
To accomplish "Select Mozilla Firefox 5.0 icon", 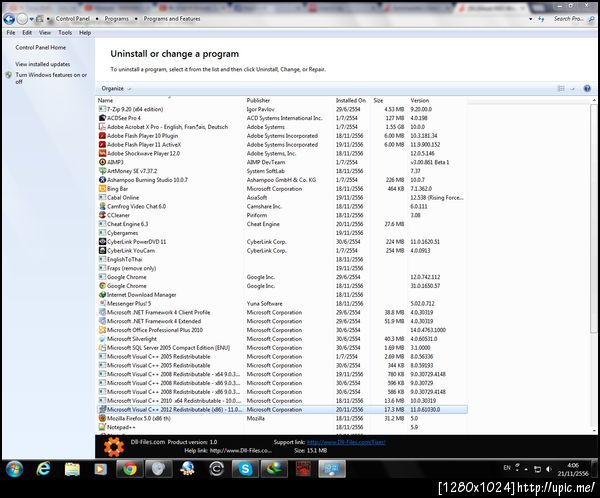I will (102, 418).
